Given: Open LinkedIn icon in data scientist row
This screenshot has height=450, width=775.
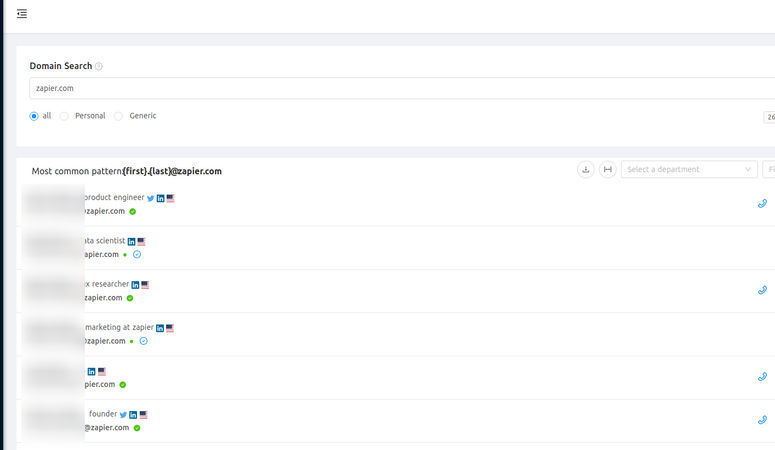Looking at the screenshot, I should coord(131,242).
